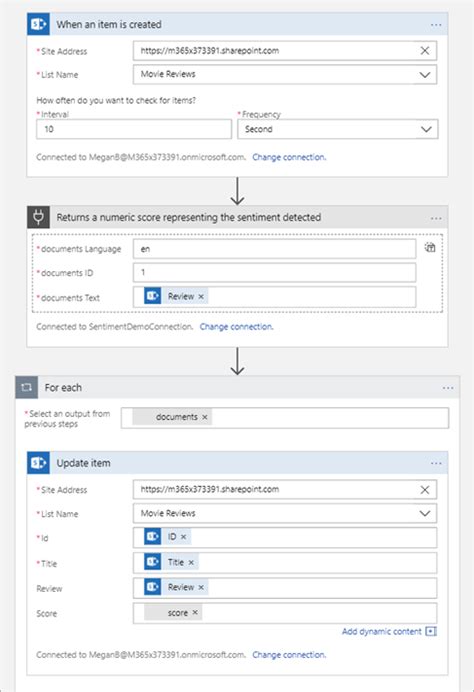Click the Update item Site Address URL field
This screenshot has width=474, height=692.
pyautogui.click(x=285, y=489)
